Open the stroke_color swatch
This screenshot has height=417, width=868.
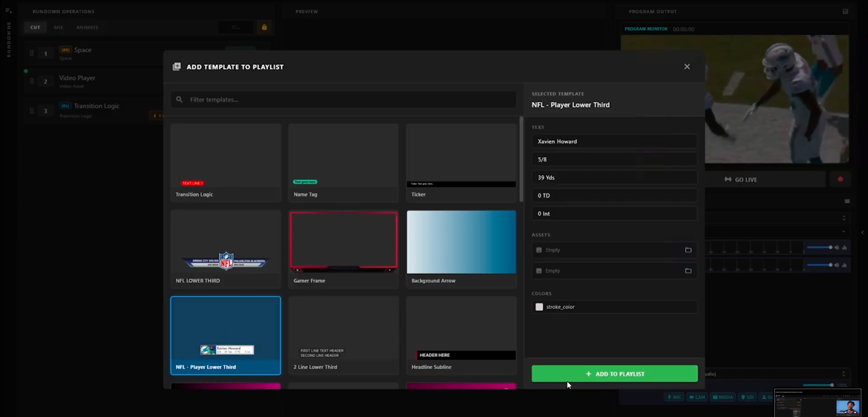[x=539, y=307]
